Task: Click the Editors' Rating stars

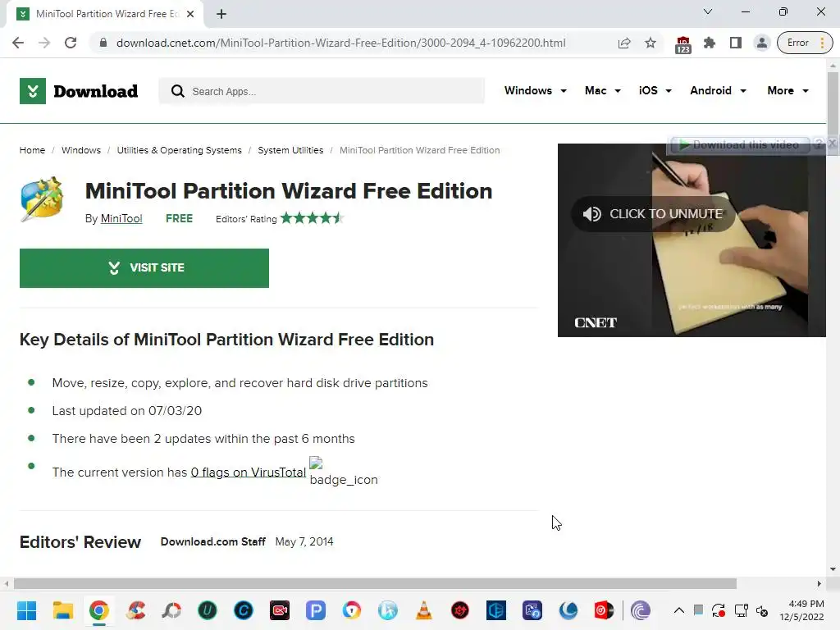Action: (x=312, y=218)
